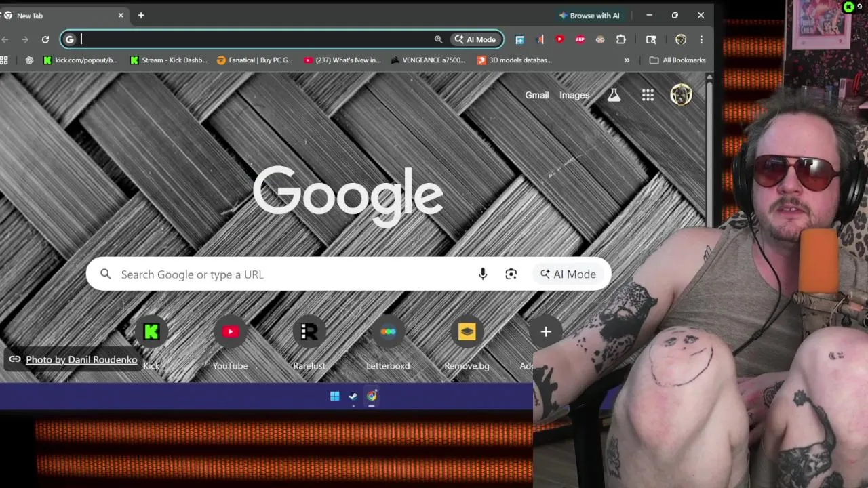Open the red YouTube extension icon

[559, 39]
